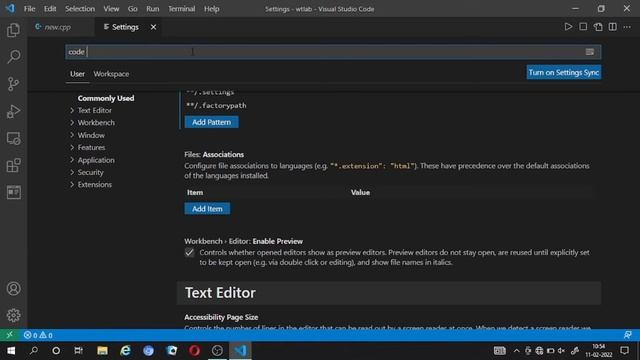Image resolution: width=640 pixels, height=360 pixels.
Task: Switch to the new.cpp editor tab
Action: 58,27
